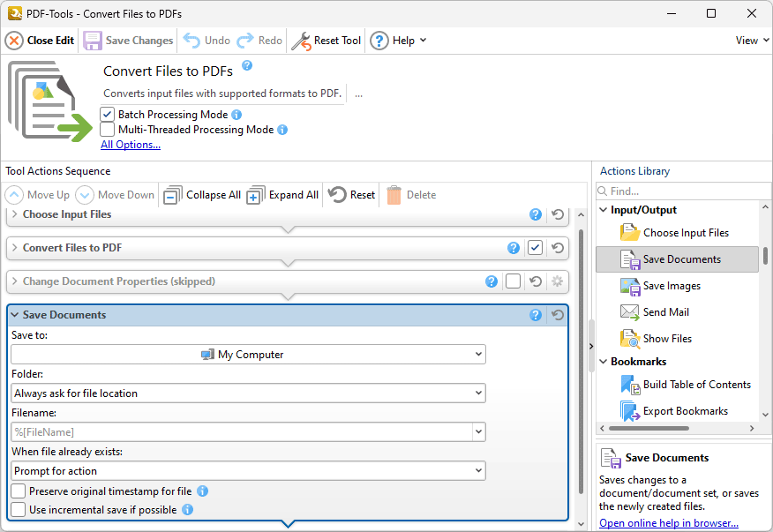The height and width of the screenshot is (532, 773).
Task: Click the actions sequence vertical scrollbar
Action: point(581,361)
